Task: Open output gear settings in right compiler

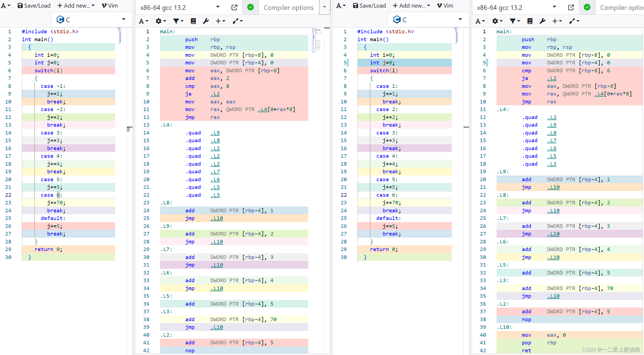Action: pyautogui.click(x=497, y=21)
